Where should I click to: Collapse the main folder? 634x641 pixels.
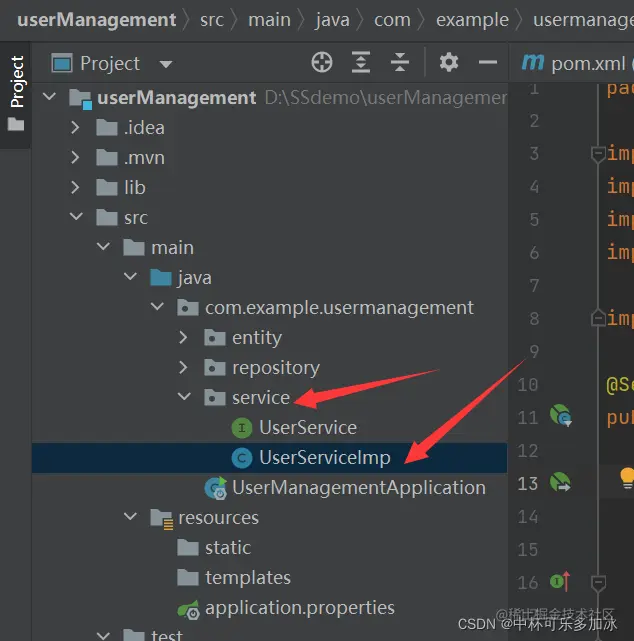click(x=103, y=247)
